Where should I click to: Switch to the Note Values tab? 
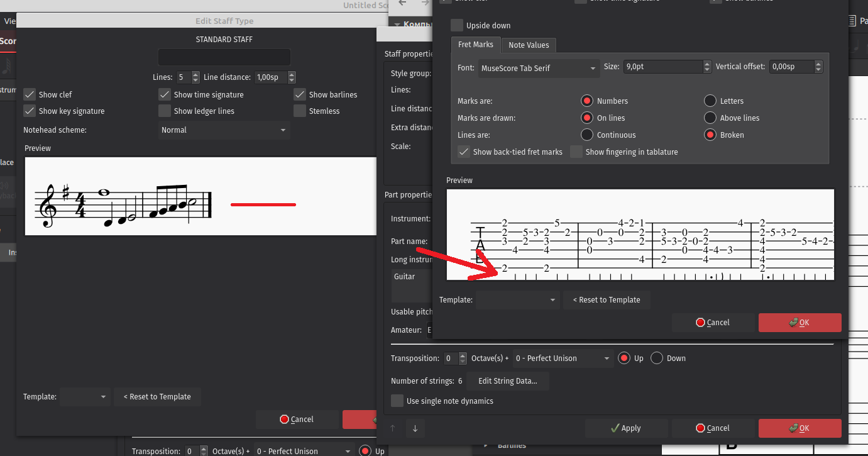point(529,45)
